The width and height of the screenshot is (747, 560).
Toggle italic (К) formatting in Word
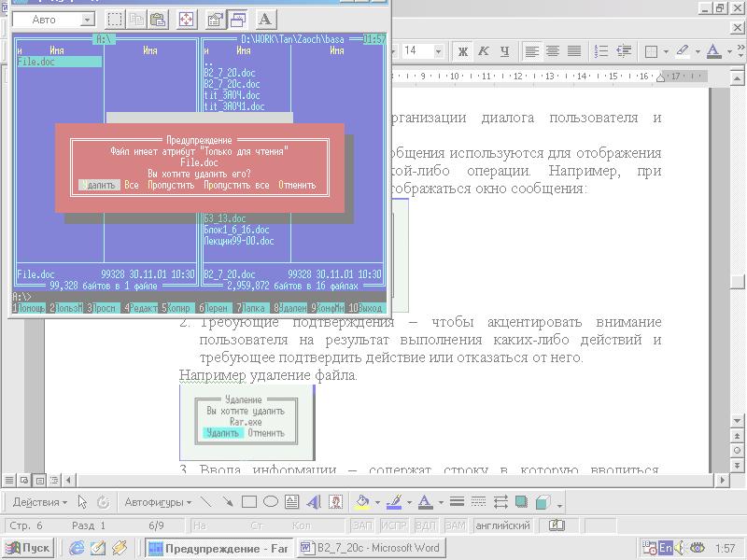[484, 51]
